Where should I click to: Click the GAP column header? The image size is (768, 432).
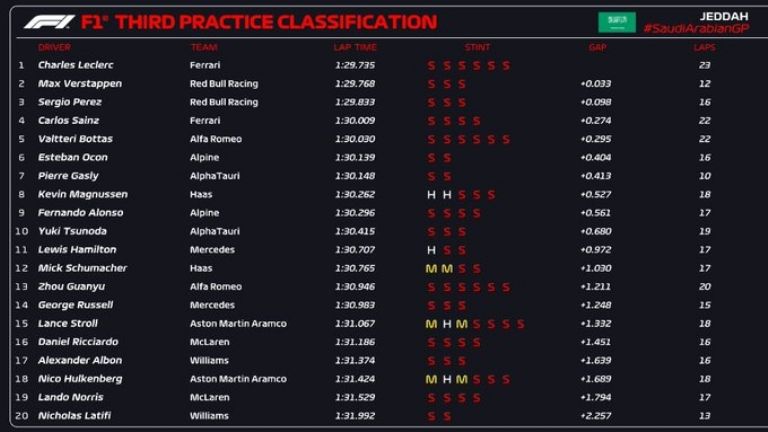pos(597,47)
